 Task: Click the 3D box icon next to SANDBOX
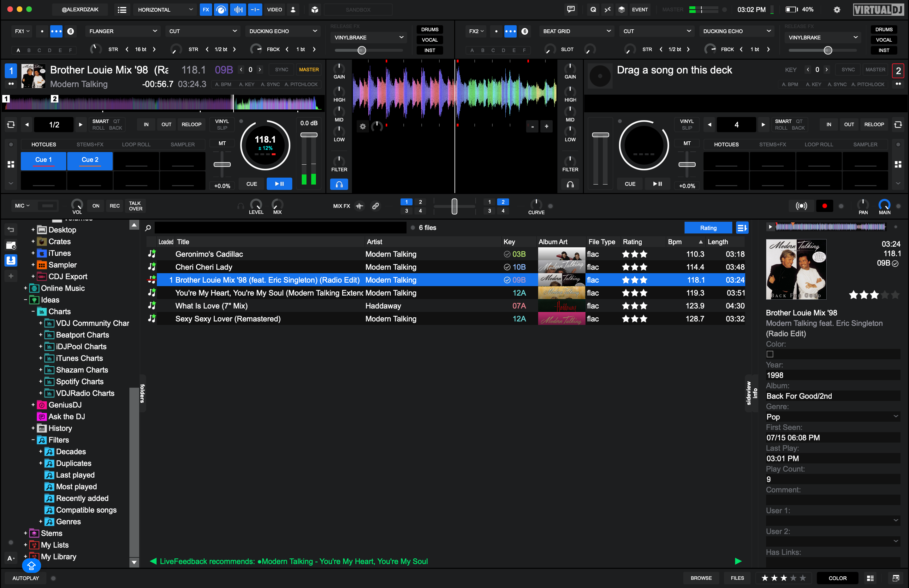315,9
